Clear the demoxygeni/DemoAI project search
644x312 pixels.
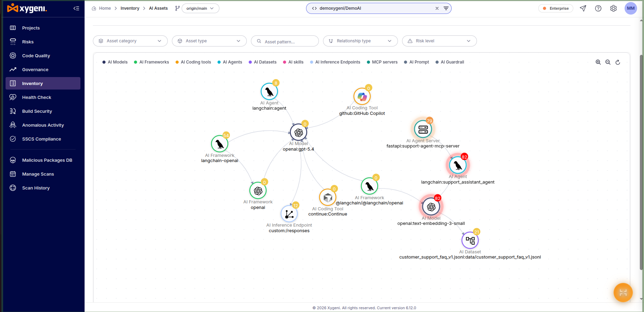pos(437,8)
